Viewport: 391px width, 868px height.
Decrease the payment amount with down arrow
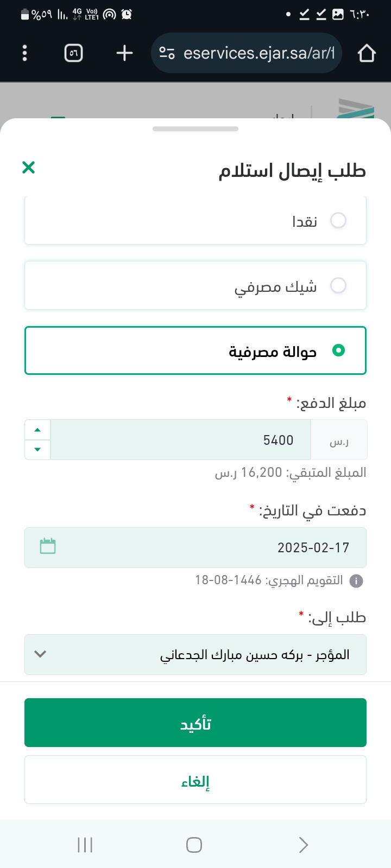(x=37, y=449)
